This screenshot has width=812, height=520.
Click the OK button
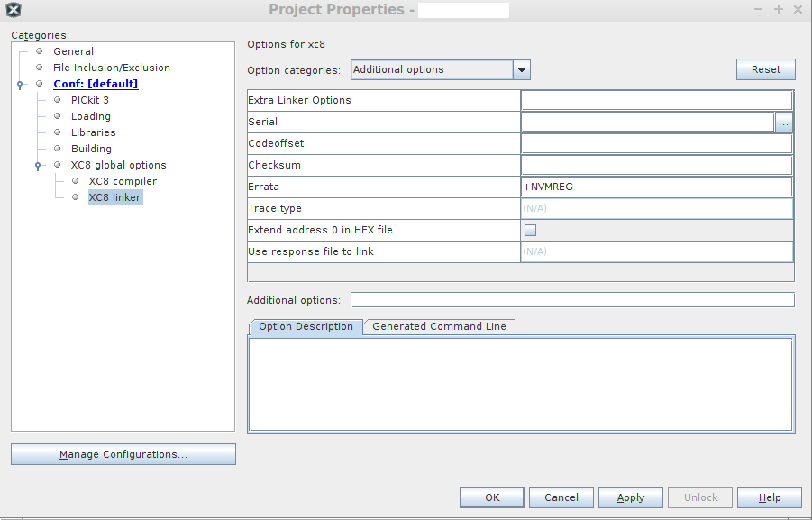pos(492,497)
